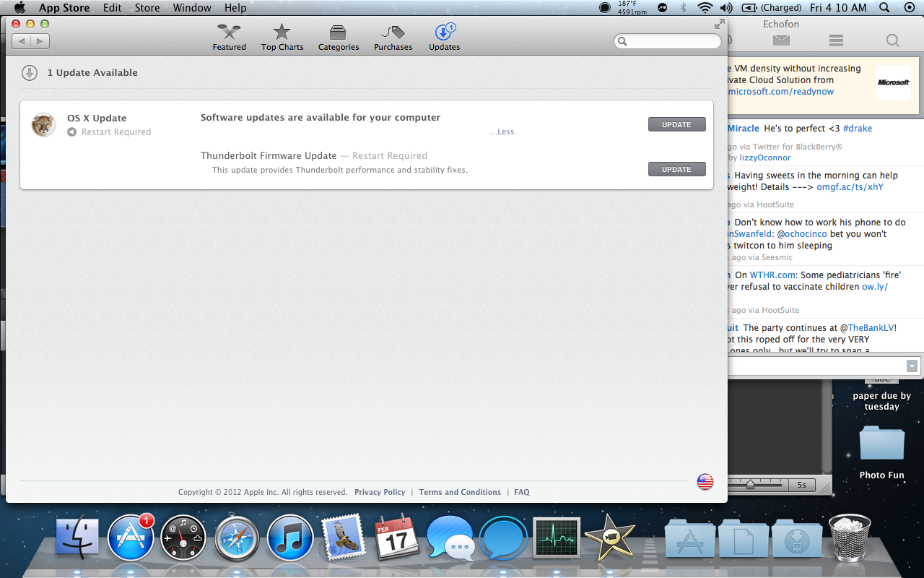Image resolution: width=924 pixels, height=578 pixels.
Task: Open the Featured section in App Store
Action: tap(229, 38)
